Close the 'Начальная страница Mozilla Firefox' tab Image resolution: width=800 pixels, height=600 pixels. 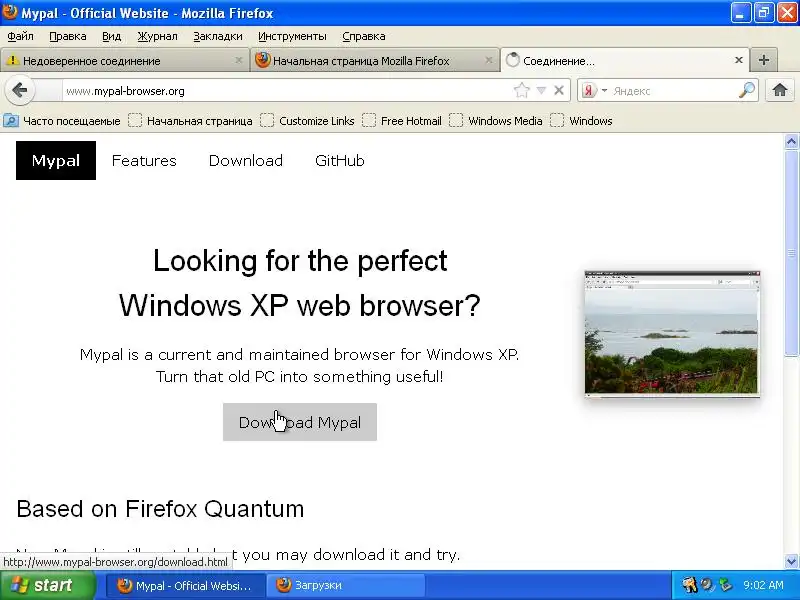[489, 61]
